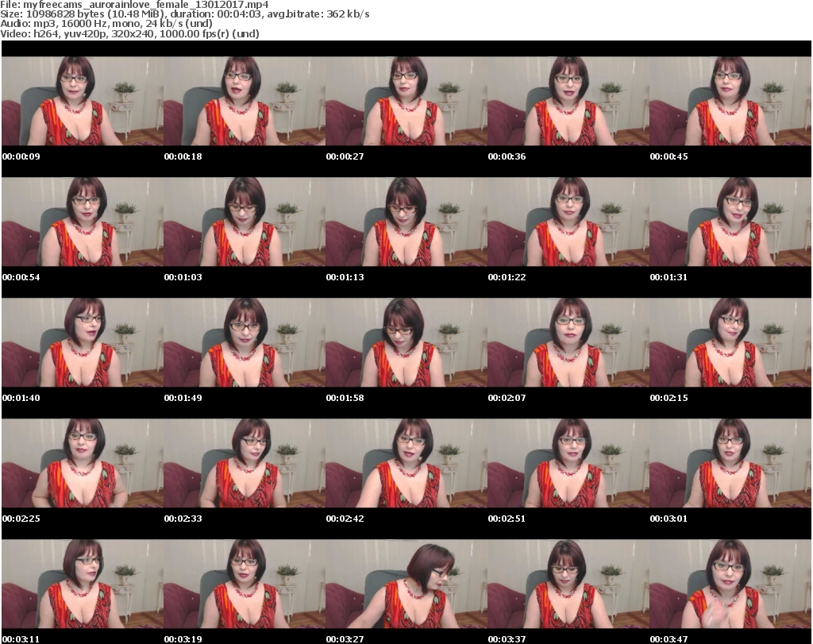Viewport: 813px width, 644px height.
Task: Click the thumbnail frame at 00:03:27
Action: pos(406,584)
